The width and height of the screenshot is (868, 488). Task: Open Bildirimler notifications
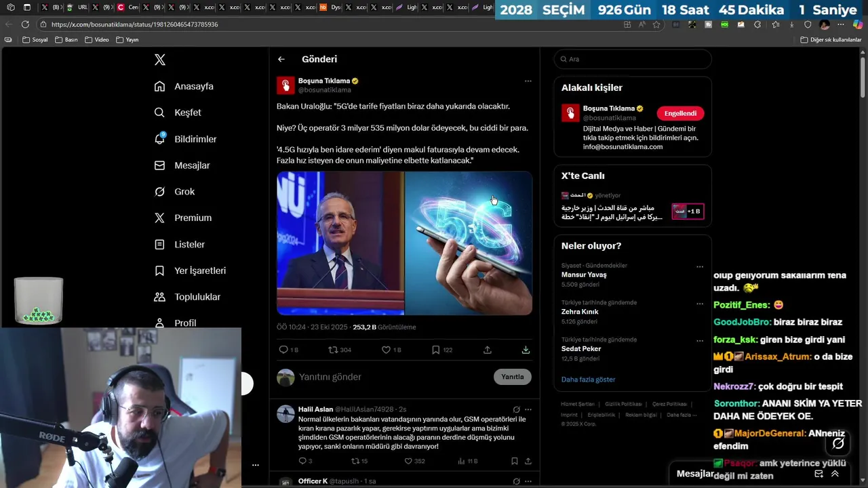(185, 139)
